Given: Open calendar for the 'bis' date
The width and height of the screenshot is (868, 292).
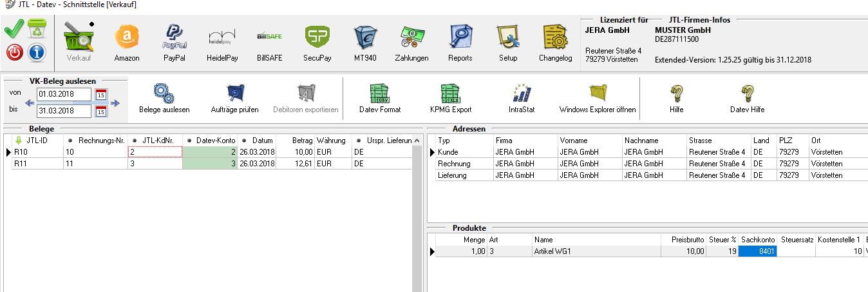Looking at the screenshot, I should coord(101,112).
